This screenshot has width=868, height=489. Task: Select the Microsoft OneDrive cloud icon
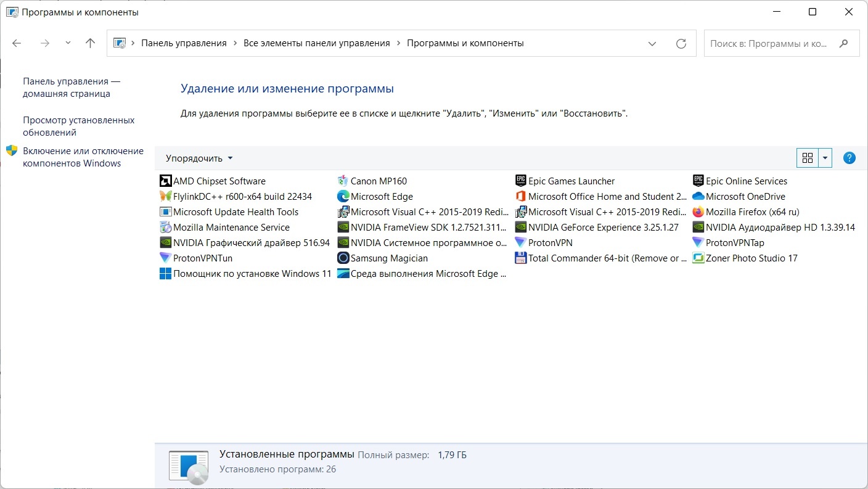698,197
